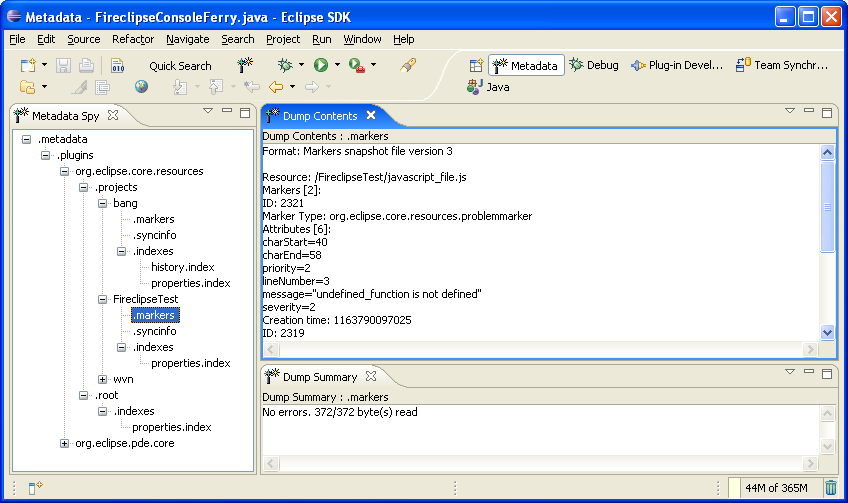The height and width of the screenshot is (503, 848).
Task: Click the Last Edit Location icon
Action: pyautogui.click(x=251, y=87)
